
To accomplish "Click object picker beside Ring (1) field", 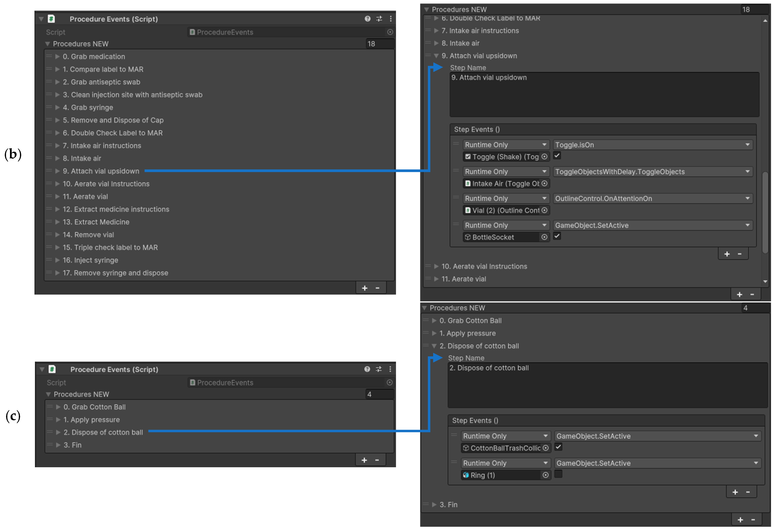I will pos(545,475).
